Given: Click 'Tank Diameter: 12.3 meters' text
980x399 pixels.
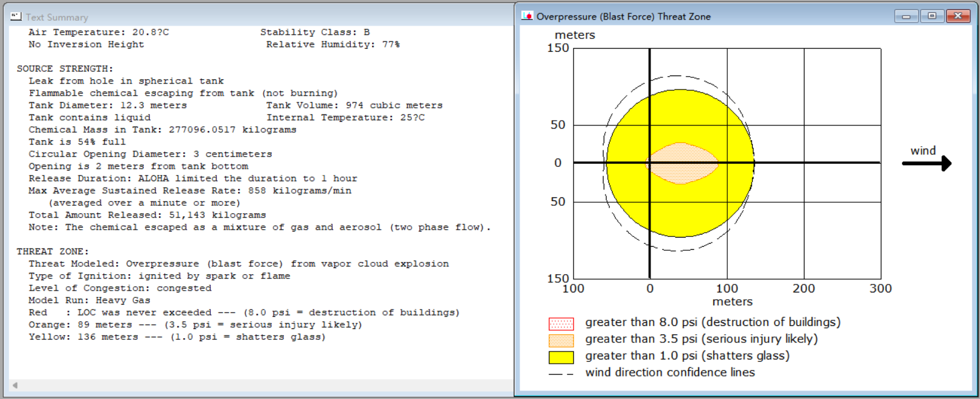Looking at the screenshot, I should pos(108,105).
